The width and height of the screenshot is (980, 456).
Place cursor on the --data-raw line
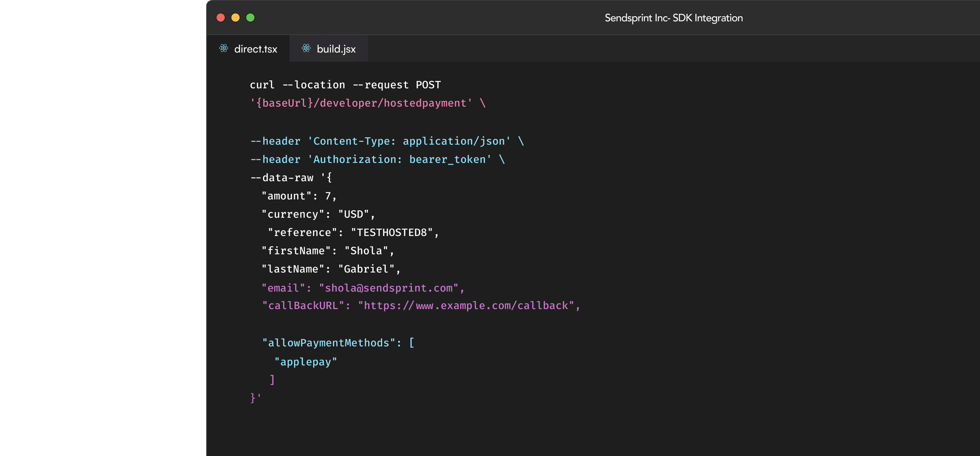[291, 178]
